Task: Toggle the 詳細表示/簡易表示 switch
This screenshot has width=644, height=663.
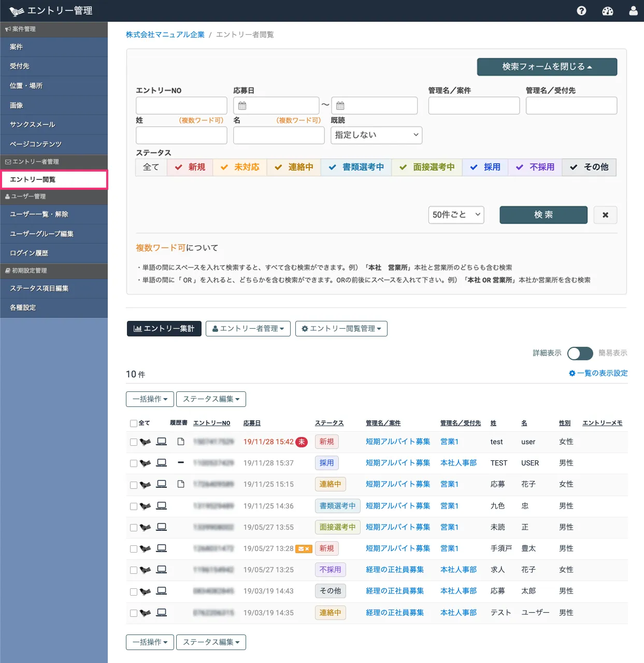Action: (x=580, y=354)
